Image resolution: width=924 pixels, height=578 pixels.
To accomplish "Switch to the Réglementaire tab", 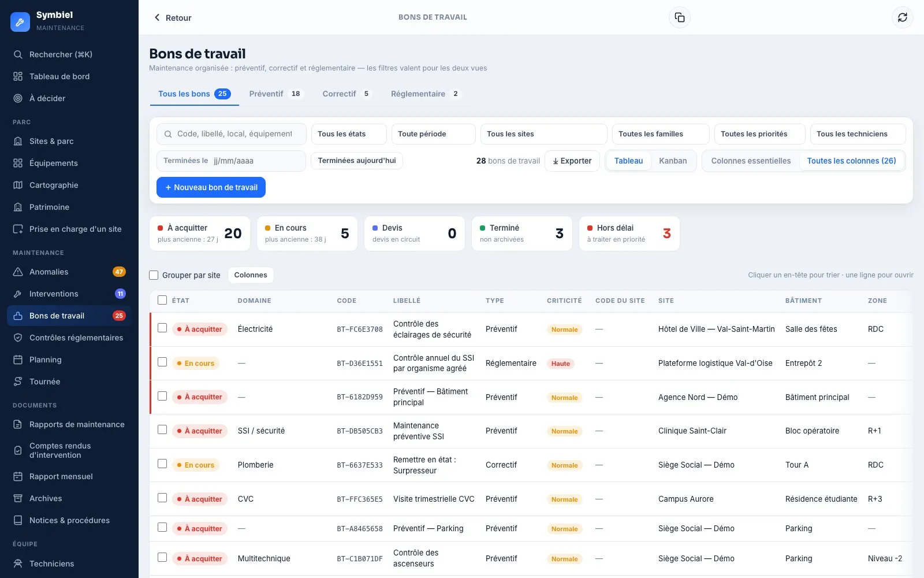I will (x=426, y=94).
